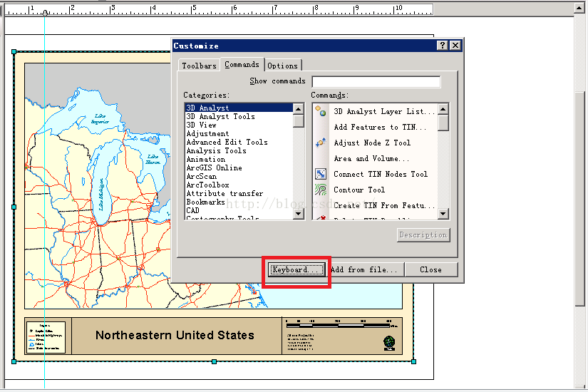The height and width of the screenshot is (392, 588).
Task: Click the Connect TIN Nodes Tool icon
Action: click(321, 174)
